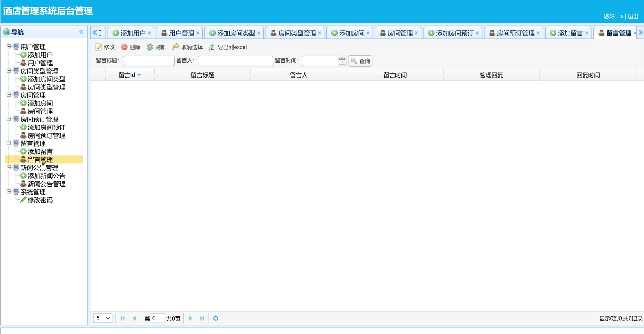
Task: Click the red 删除 delete icon
Action: coord(124,47)
